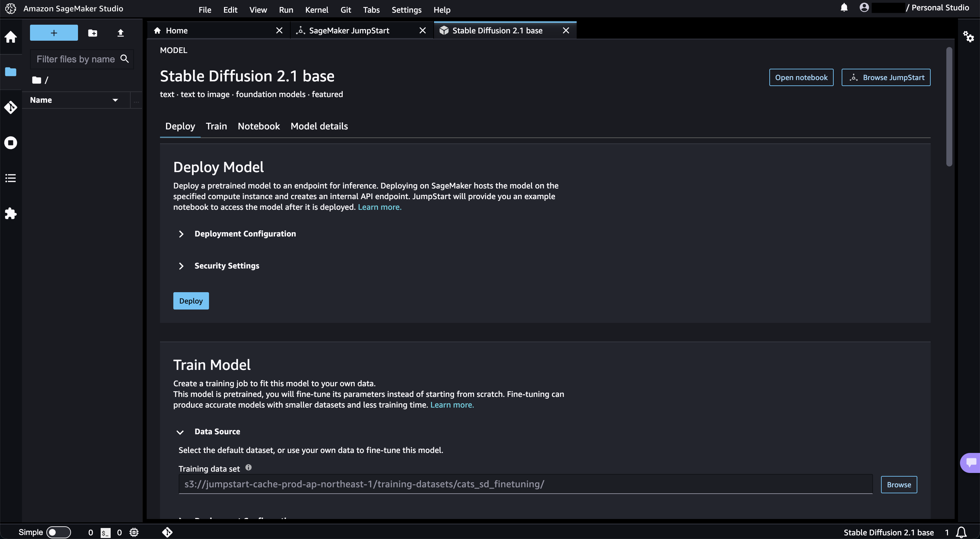Open the Extension Manager puzzle icon
Viewport: 980px width, 539px height.
tap(11, 213)
